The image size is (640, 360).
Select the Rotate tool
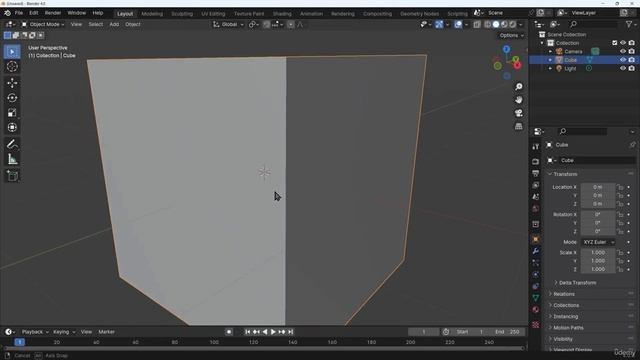click(12, 98)
